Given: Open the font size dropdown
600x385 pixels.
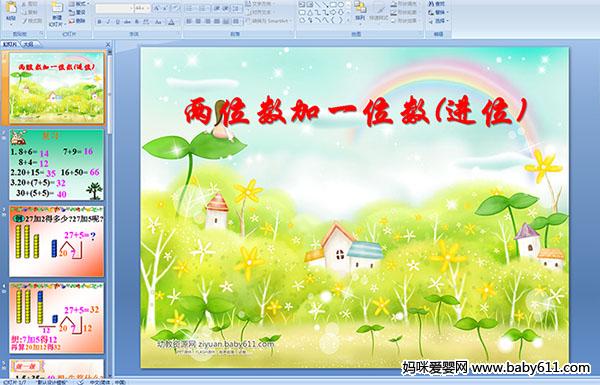Looking at the screenshot, I should click(148, 8).
